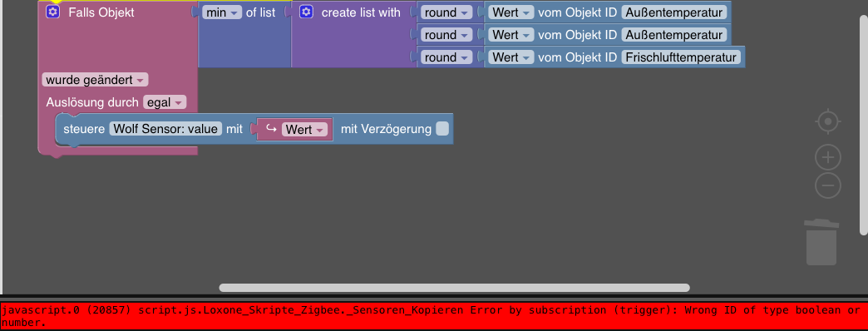Screen dimensions: 868x331
Task: Click the Falls Objekt block label
Action: (101, 12)
